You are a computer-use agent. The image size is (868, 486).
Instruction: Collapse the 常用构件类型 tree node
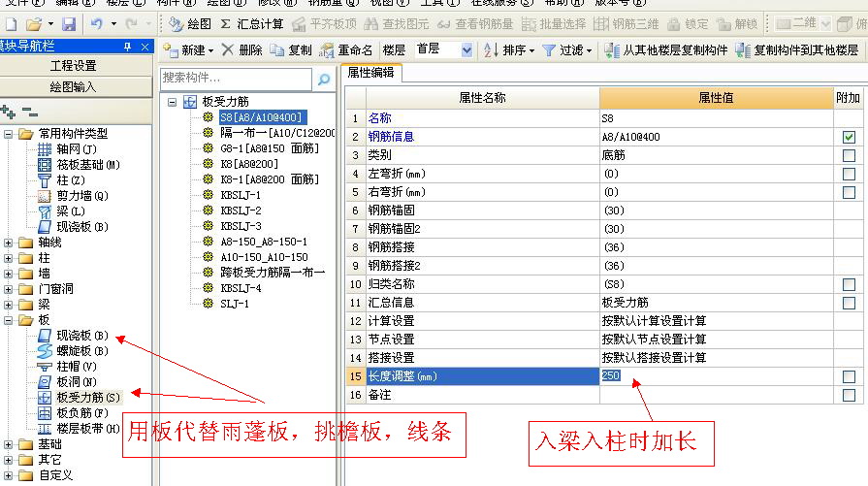(x=9, y=134)
